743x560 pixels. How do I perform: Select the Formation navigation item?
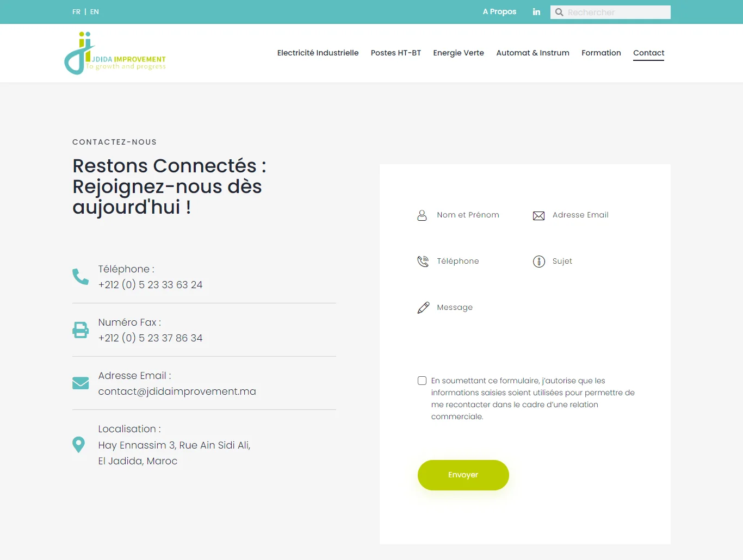coord(601,53)
